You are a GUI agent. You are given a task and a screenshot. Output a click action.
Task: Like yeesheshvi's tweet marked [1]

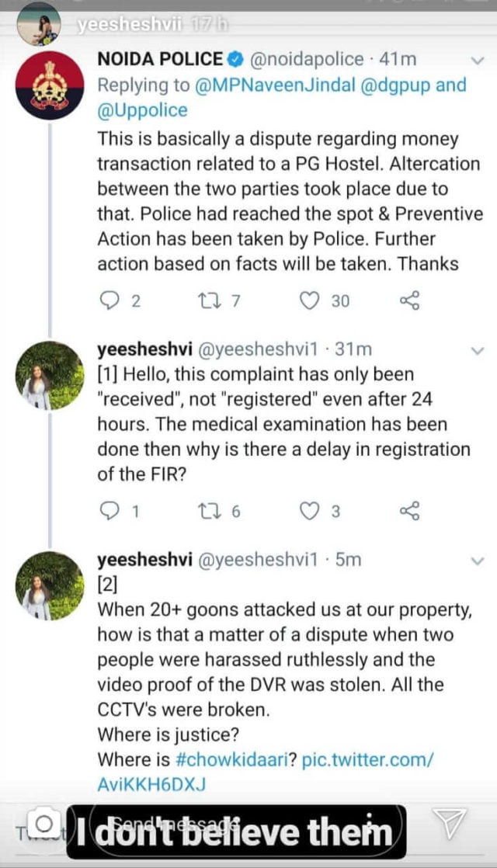coord(310,510)
